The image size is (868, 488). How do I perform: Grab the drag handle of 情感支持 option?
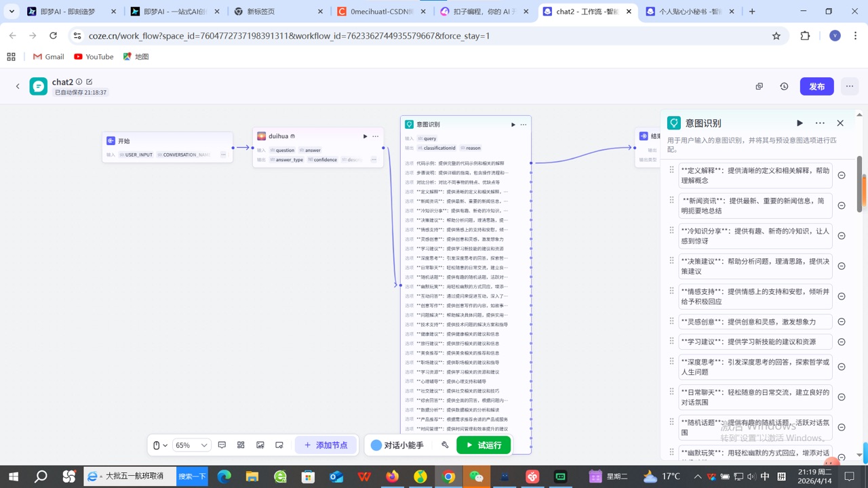click(x=672, y=291)
